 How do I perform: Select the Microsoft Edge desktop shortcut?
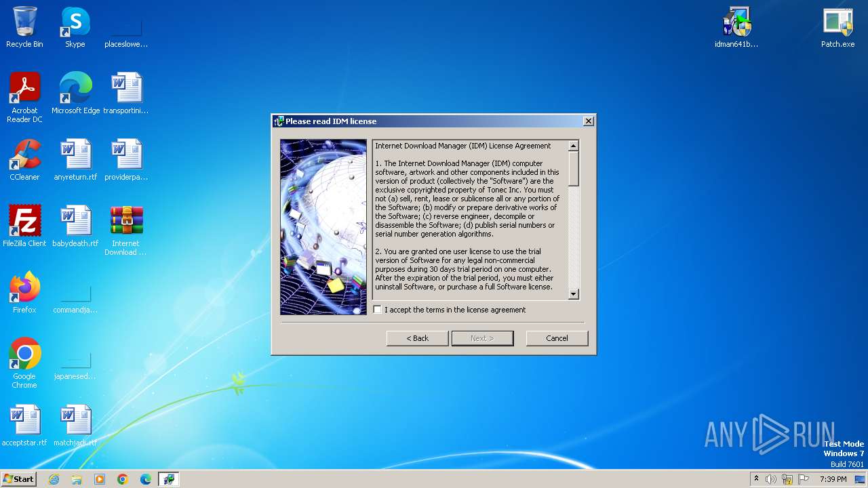coord(75,94)
